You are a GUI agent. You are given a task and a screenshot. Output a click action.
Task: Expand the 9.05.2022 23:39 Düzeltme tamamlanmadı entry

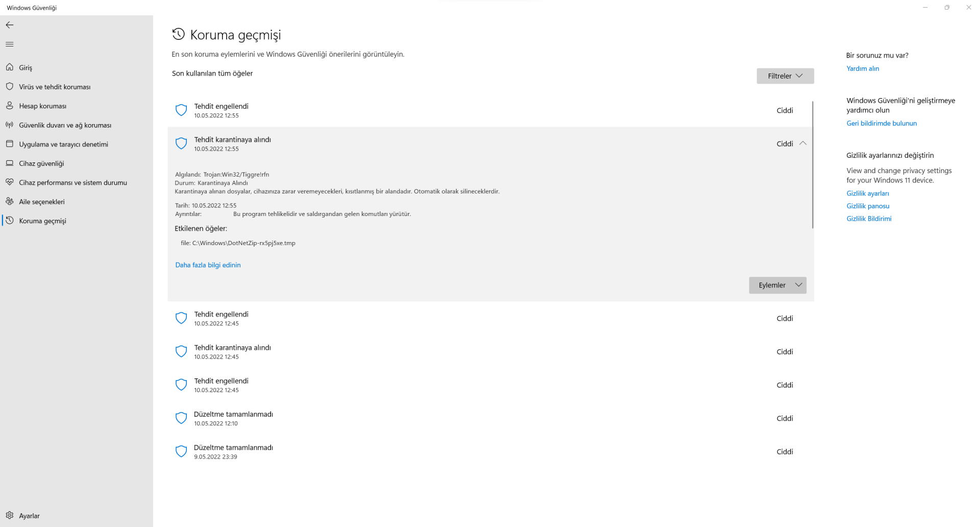coord(489,452)
